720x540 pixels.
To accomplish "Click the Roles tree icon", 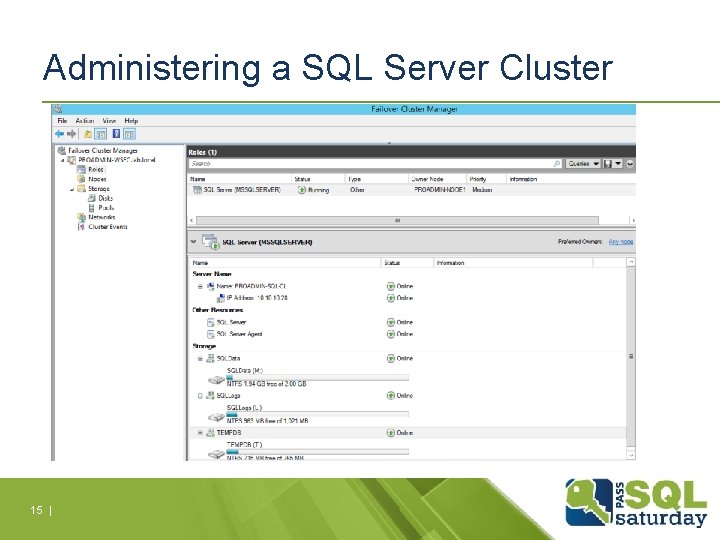I will coord(81,169).
